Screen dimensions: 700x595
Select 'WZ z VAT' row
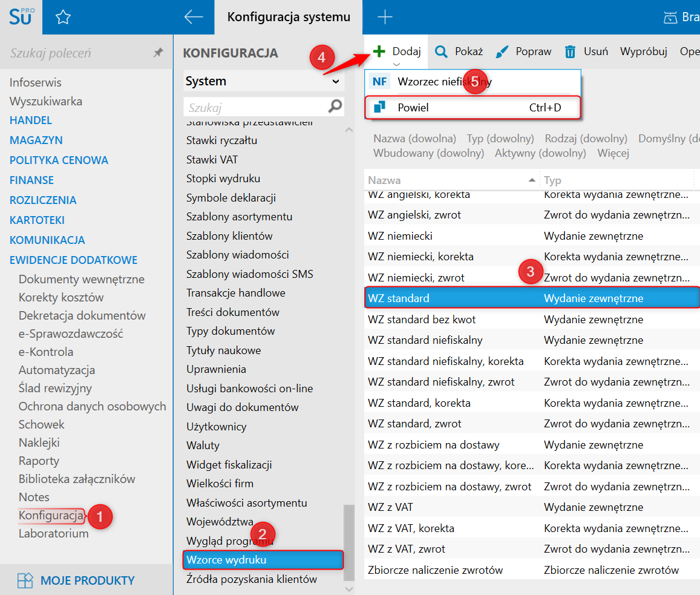point(532,507)
